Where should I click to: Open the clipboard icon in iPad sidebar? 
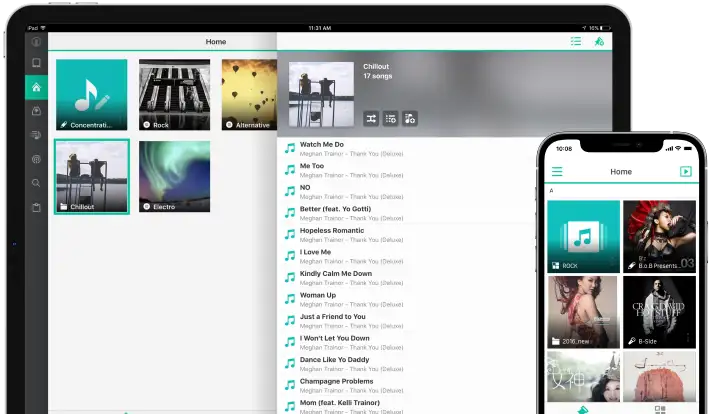pyautogui.click(x=36, y=208)
